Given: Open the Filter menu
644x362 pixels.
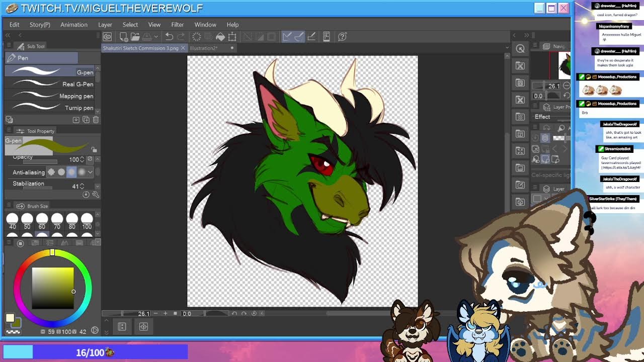Looking at the screenshot, I should coord(178,25).
